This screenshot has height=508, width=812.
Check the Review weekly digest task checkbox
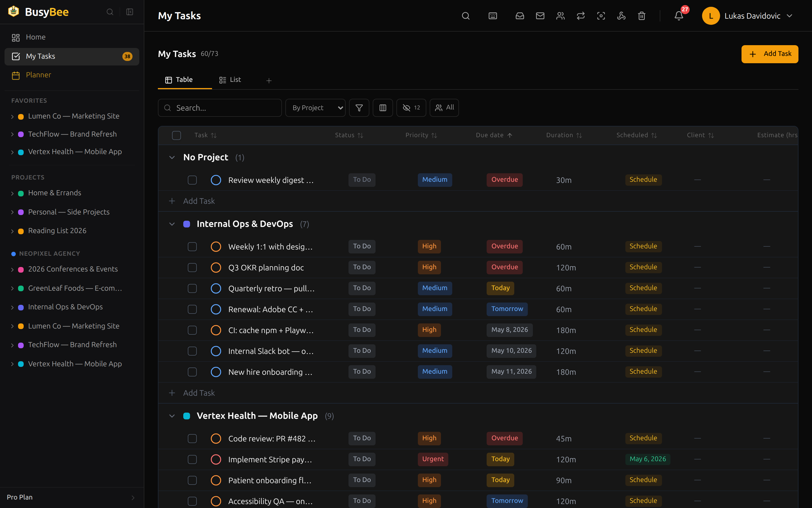192,180
